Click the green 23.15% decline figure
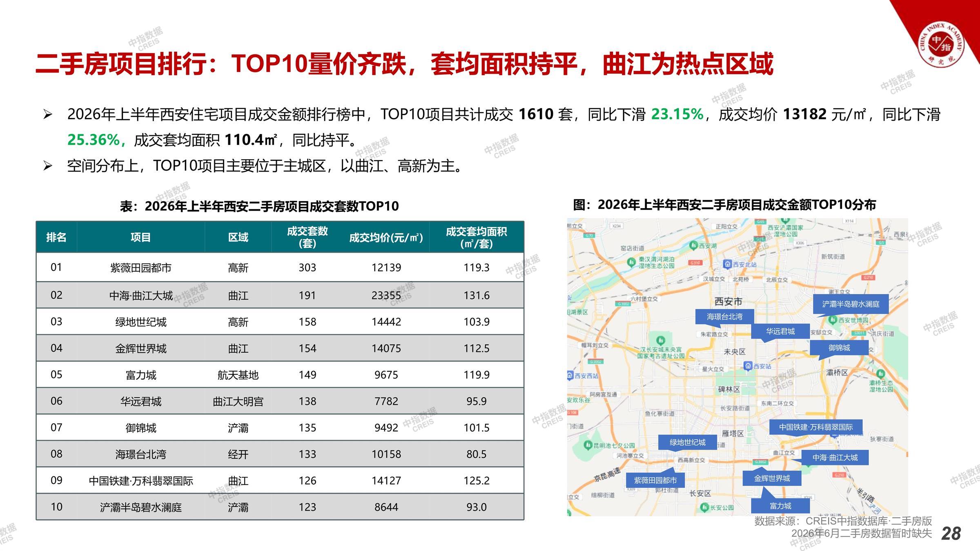This screenshot has height=551, width=980. 677,114
